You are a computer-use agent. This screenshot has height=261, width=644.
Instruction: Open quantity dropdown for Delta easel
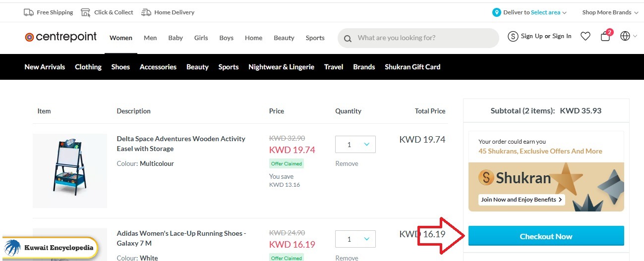pyautogui.click(x=355, y=145)
